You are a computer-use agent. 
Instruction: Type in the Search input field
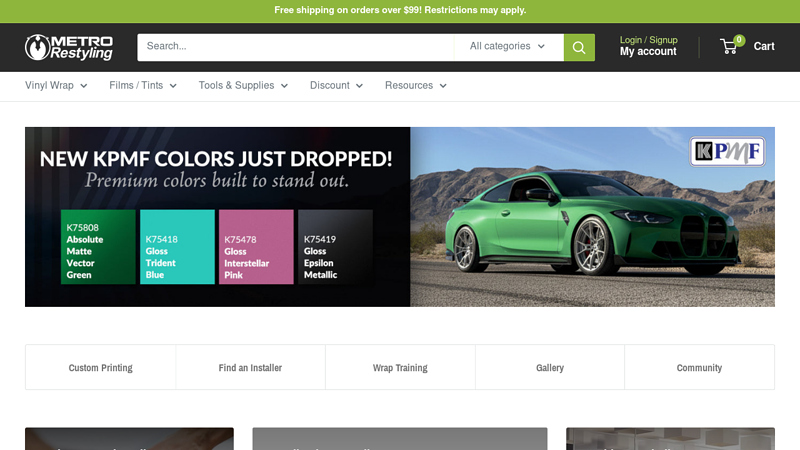pyautogui.click(x=295, y=46)
